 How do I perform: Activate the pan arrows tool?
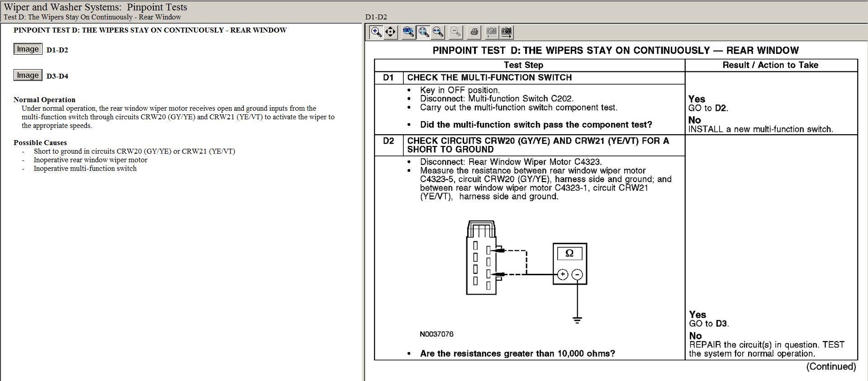point(391,32)
